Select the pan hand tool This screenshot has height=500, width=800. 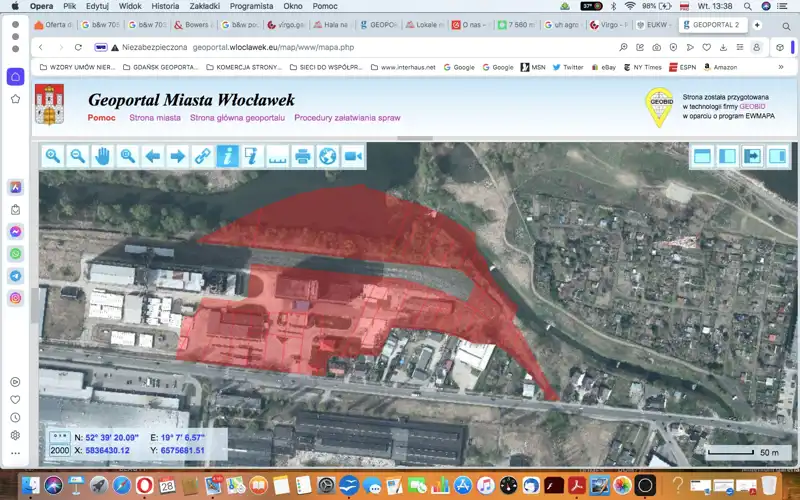point(103,156)
